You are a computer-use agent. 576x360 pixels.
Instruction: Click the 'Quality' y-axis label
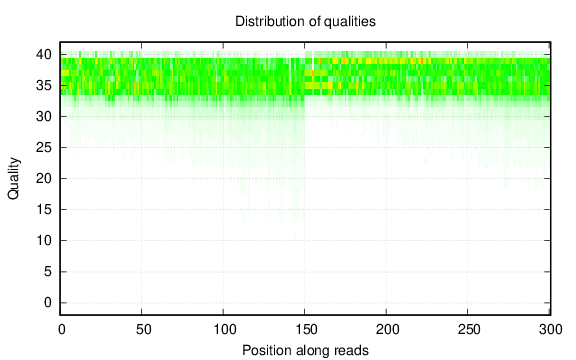pos(13,179)
